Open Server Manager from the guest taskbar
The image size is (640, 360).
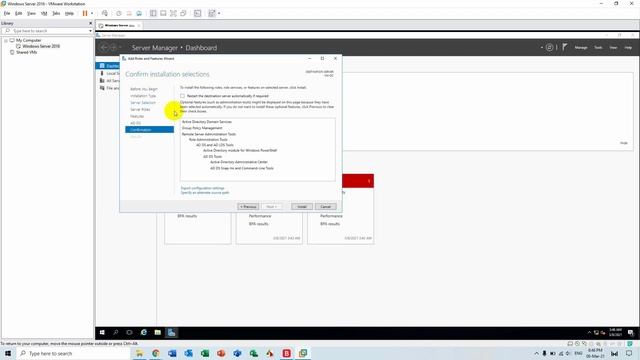point(171,333)
